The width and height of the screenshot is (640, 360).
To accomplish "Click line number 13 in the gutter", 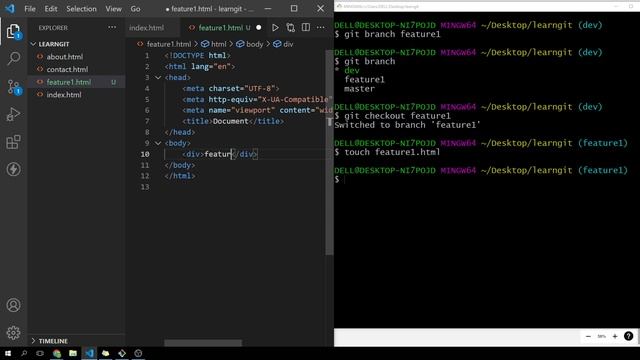I will [145, 187].
